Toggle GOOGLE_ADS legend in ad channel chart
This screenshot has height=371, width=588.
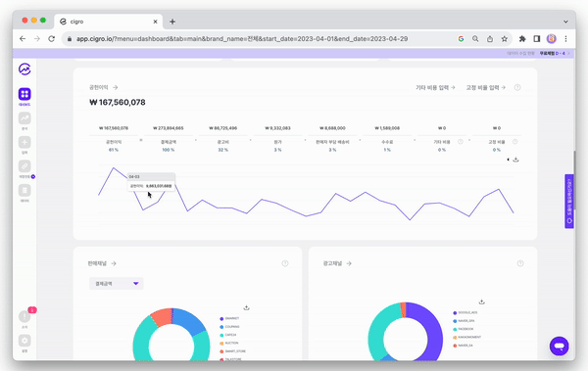(x=465, y=312)
